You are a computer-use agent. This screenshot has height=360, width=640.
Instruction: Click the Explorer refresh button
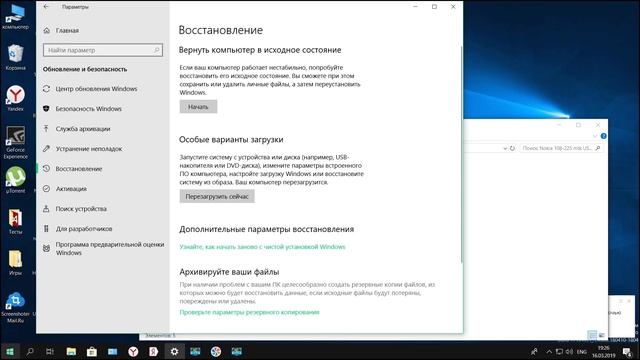[x=512, y=148]
